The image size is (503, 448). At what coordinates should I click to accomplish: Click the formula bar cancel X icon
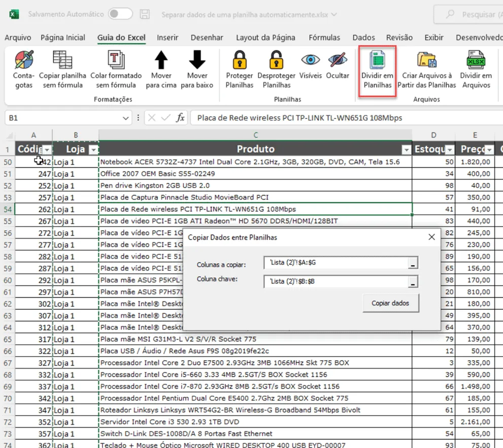[152, 118]
